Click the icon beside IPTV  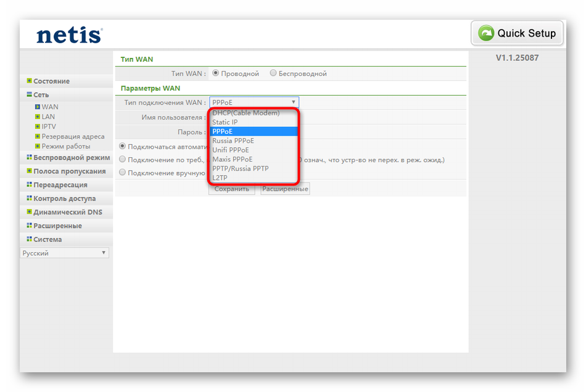[x=38, y=126]
